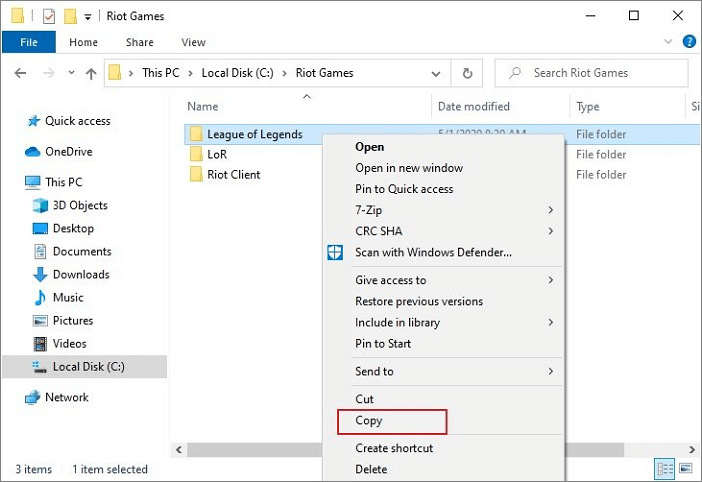Open the File menu
Image resolution: width=702 pixels, height=482 pixels.
click(x=29, y=42)
